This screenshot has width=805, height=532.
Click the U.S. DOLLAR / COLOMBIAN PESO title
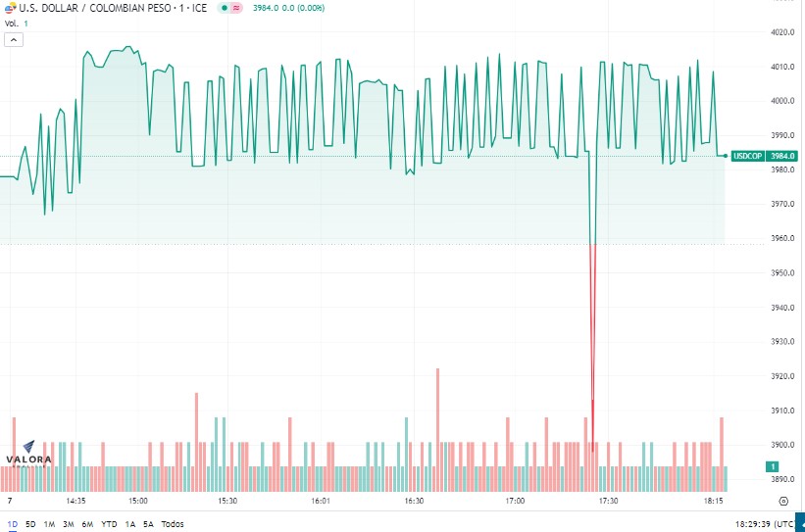[x=113, y=8]
